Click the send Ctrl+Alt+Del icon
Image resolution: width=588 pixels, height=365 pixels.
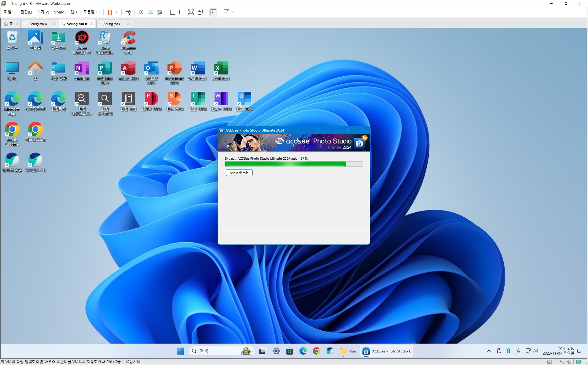pos(128,12)
